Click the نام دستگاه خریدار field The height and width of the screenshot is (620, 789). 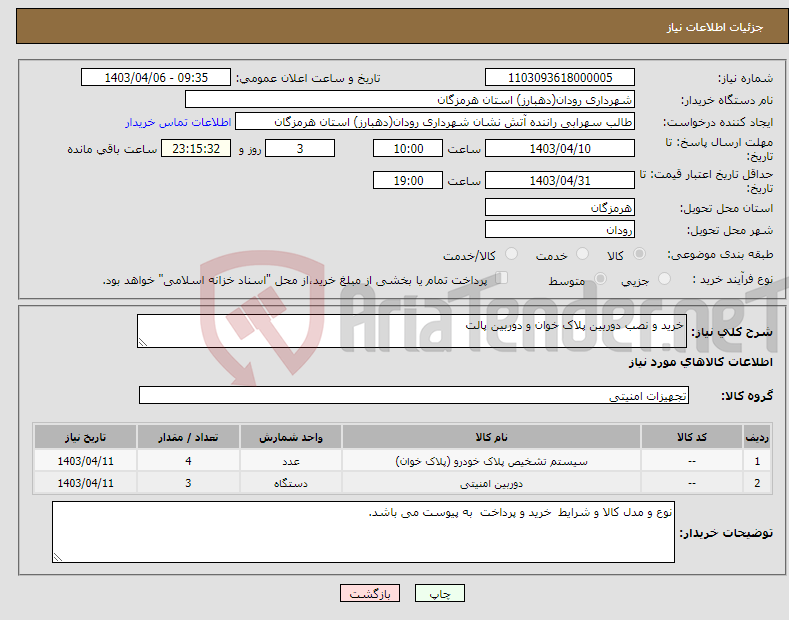(410, 100)
